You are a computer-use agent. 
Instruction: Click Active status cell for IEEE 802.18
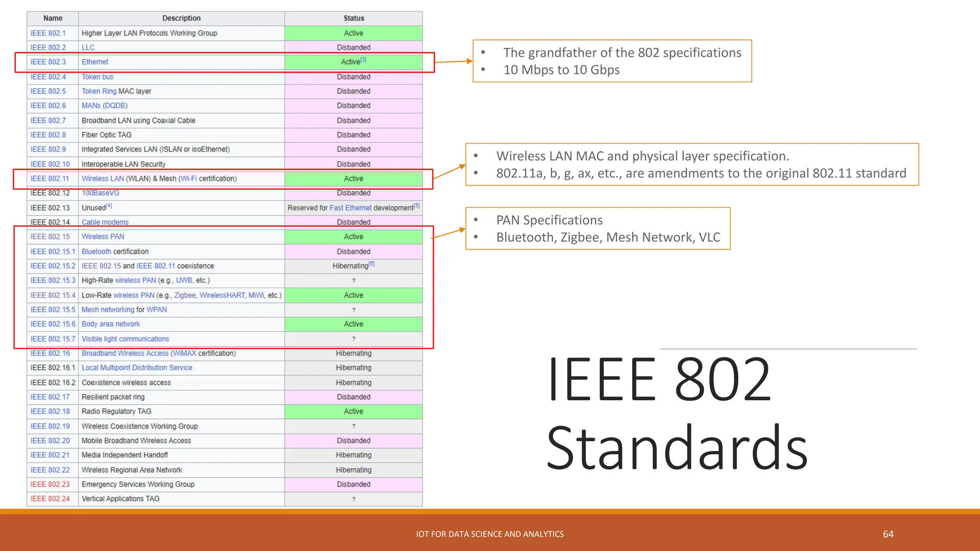pos(354,411)
